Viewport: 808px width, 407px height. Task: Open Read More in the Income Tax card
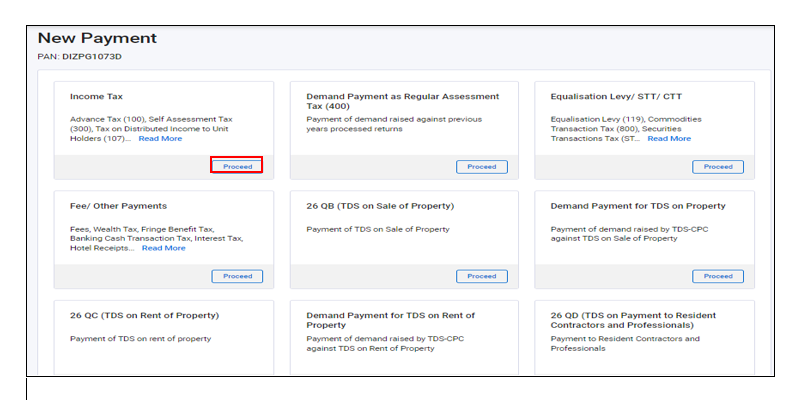[160, 139]
